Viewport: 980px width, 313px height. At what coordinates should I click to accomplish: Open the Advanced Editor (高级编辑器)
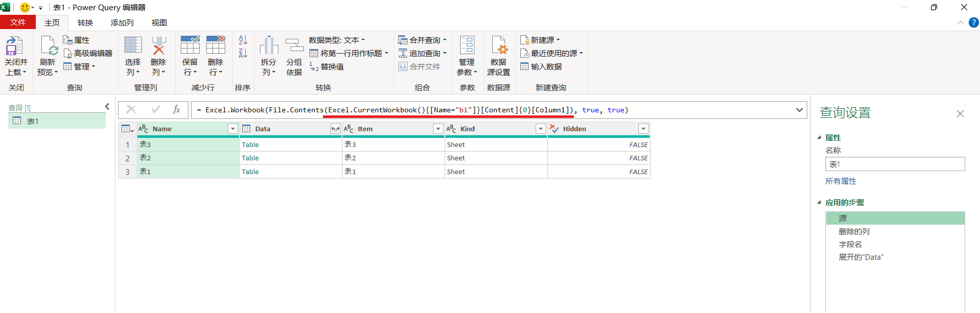point(88,53)
